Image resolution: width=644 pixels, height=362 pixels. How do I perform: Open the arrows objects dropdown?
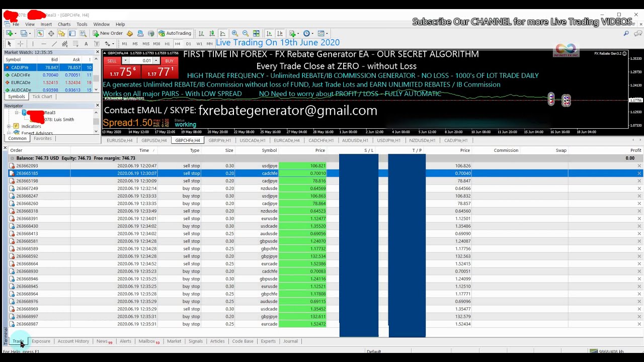tap(113, 44)
